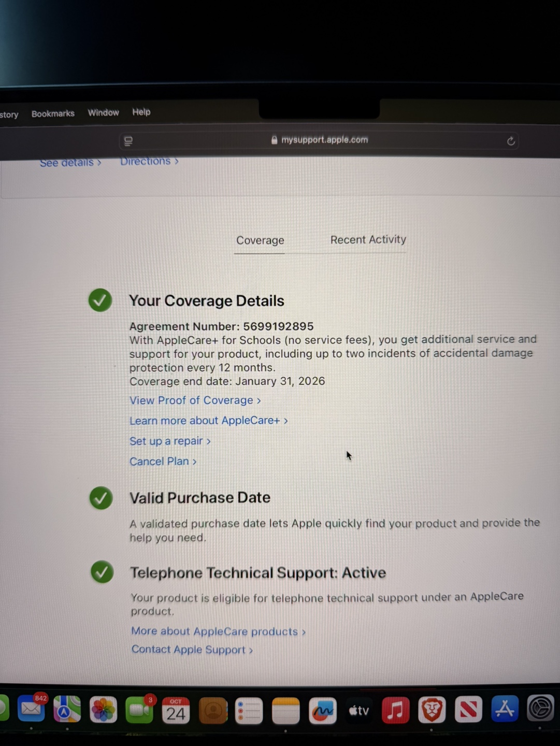Open the Photos app in the dock
Image resolution: width=560 pixels, height=746 pixels.
(x=104, y=710)
